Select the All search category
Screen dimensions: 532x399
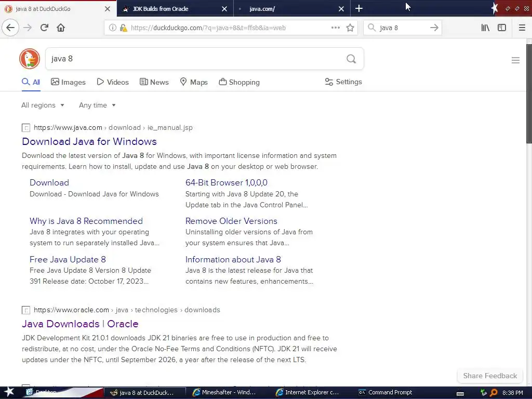(31, 82)
